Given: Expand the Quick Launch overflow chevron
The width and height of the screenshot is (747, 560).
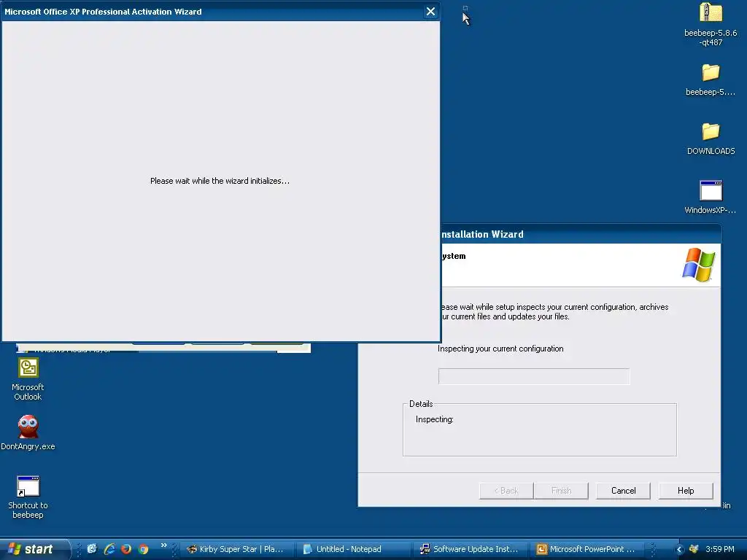Looking at the screenshot, I should point(164,545).
